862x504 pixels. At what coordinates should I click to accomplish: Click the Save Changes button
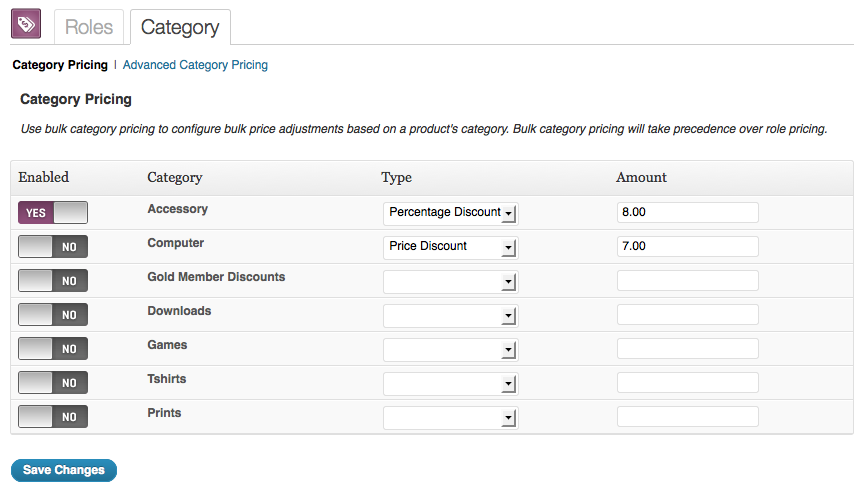[64, 470]
